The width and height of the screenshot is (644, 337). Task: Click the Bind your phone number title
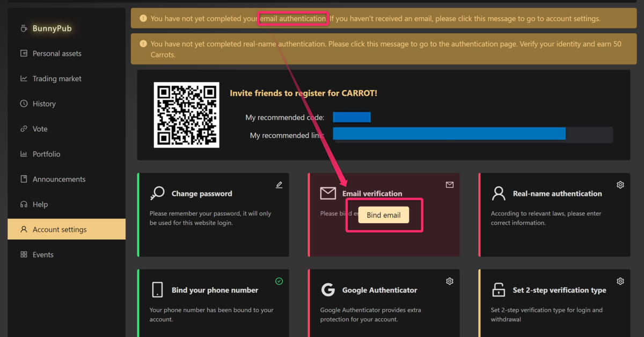point(215,290)
